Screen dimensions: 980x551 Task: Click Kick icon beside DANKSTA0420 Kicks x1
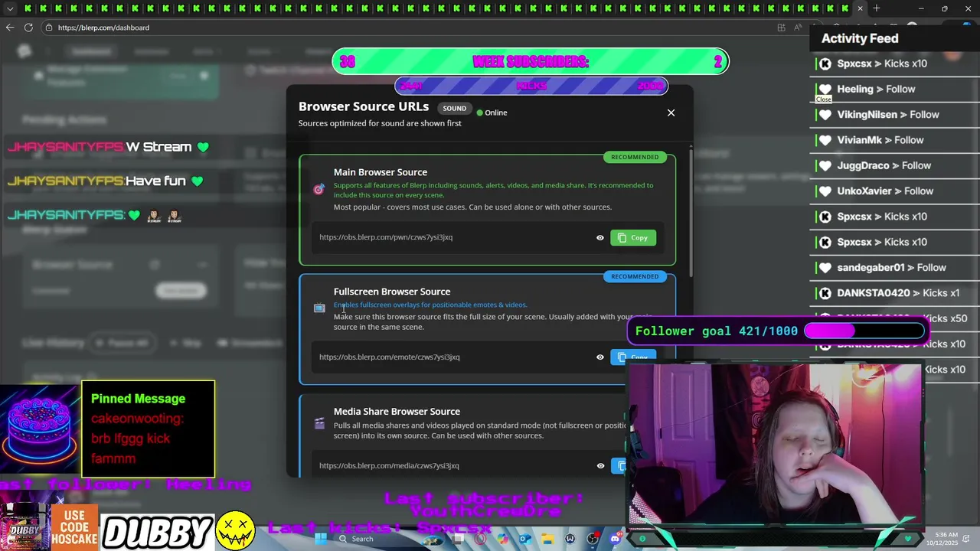click(825, 293)
